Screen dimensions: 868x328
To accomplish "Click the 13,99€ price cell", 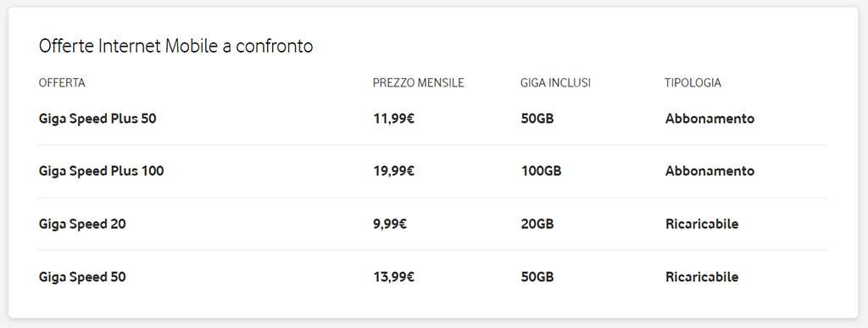I will (x=393, y=277).
